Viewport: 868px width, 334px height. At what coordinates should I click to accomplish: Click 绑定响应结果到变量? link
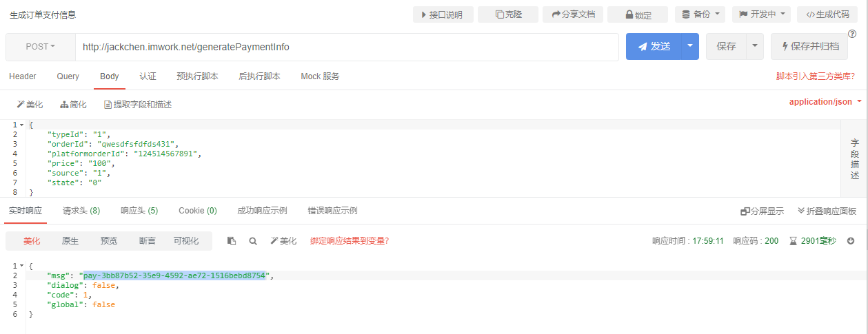350,241
